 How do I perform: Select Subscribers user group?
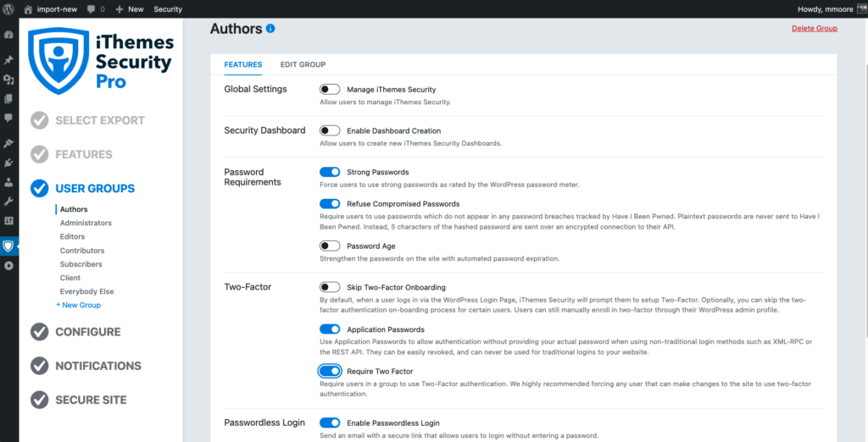81,264
